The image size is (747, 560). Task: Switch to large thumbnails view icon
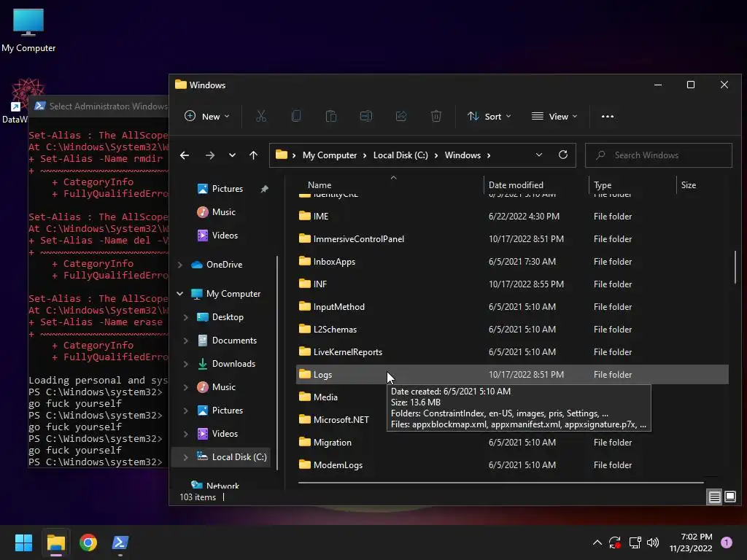point(729,497)
